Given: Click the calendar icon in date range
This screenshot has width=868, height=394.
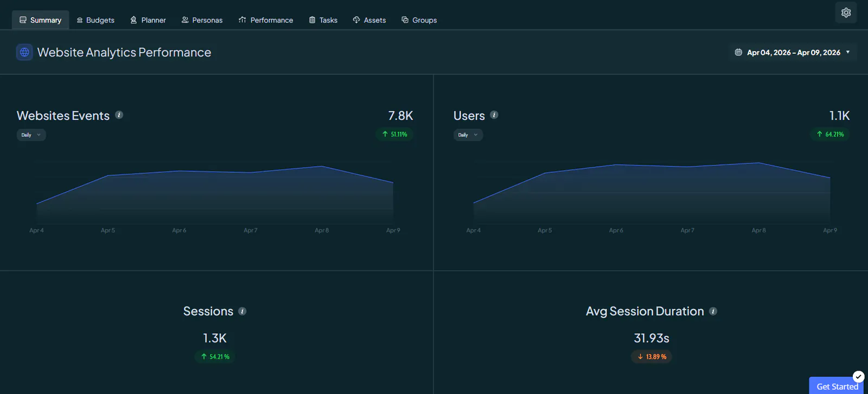Looking at the screenshot, I should point(738,52).
